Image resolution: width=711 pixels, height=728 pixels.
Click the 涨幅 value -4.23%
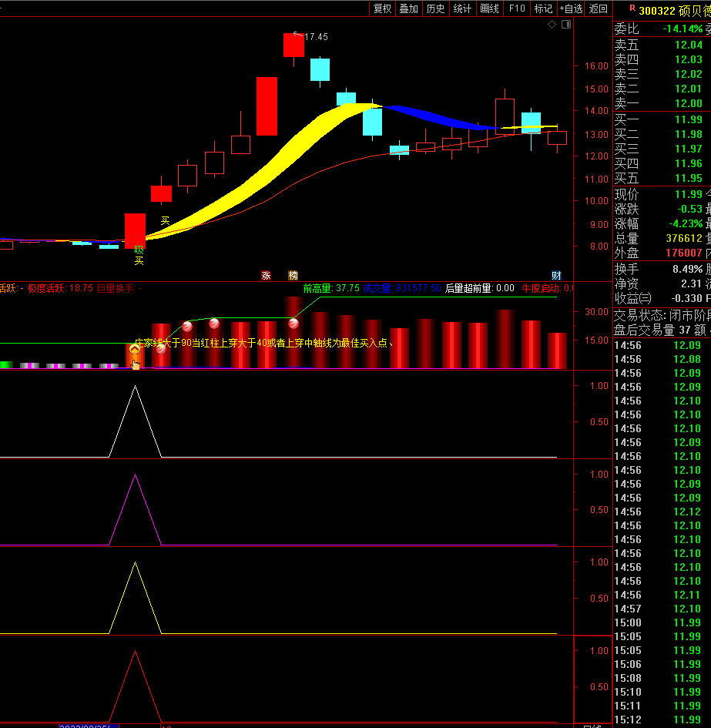[x=686, y=223]
